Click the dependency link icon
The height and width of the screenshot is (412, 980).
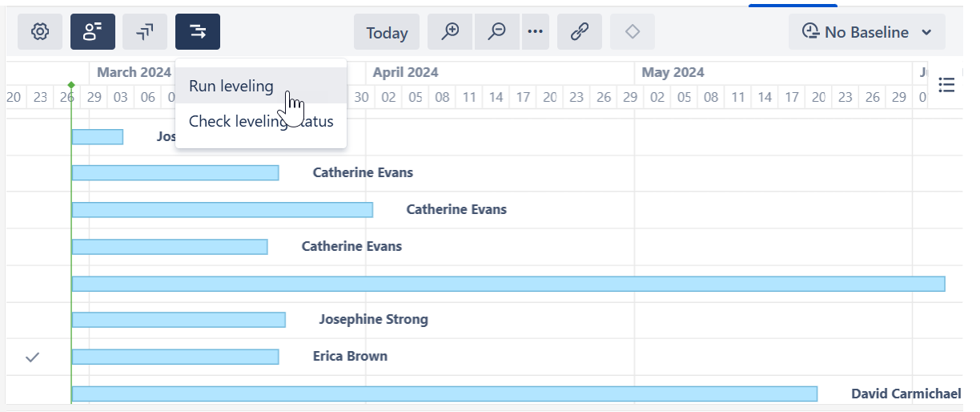(x=580, y=32)
